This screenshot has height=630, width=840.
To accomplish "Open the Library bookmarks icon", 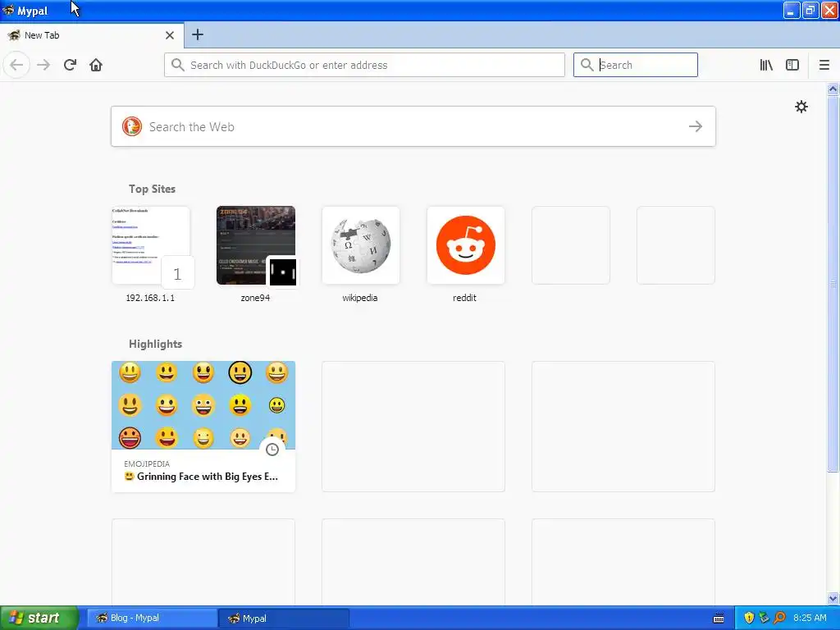I will click(766, 65).
